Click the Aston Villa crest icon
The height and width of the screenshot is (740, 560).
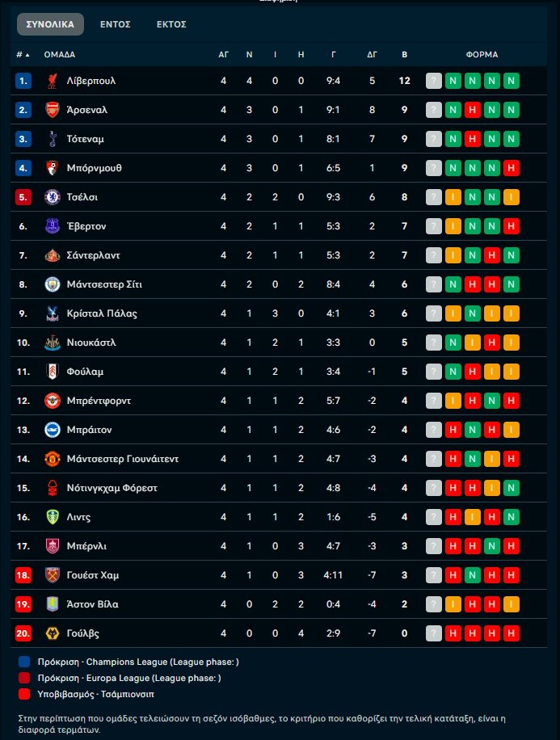click(52, 604)
